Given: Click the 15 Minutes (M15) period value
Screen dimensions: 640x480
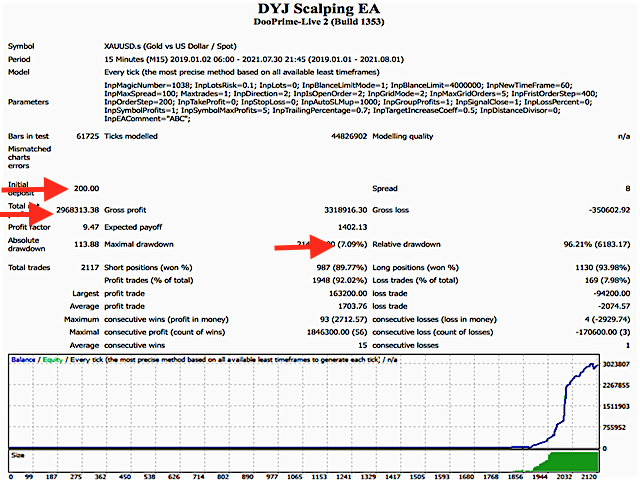Looking at the screenshot, I should (254, 59).
